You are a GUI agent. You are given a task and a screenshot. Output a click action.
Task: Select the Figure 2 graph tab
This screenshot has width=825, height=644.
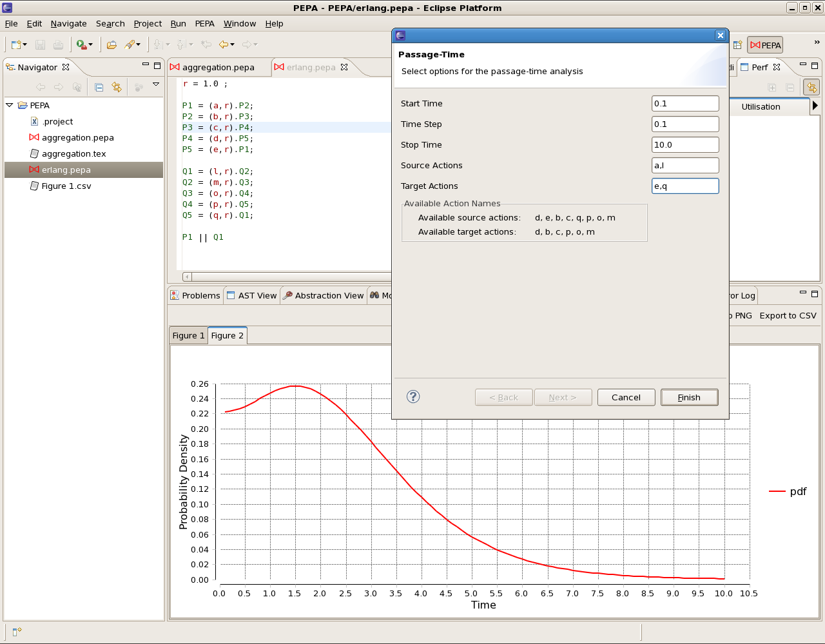(x=228, y=336)
